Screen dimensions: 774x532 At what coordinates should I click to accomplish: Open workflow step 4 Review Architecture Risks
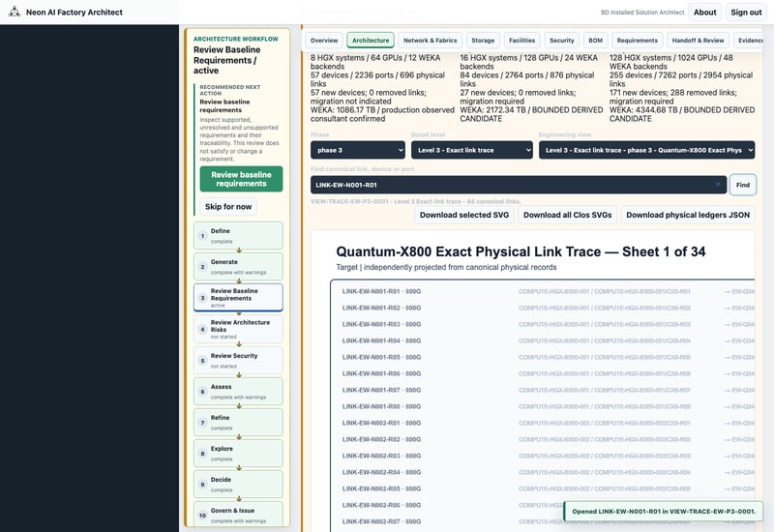(238, 329)
